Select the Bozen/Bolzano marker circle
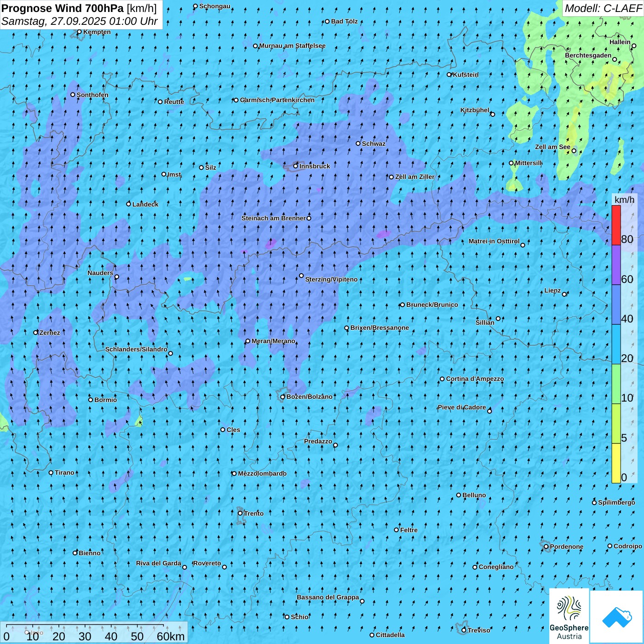Screen dimensions: 644x644 283,397
